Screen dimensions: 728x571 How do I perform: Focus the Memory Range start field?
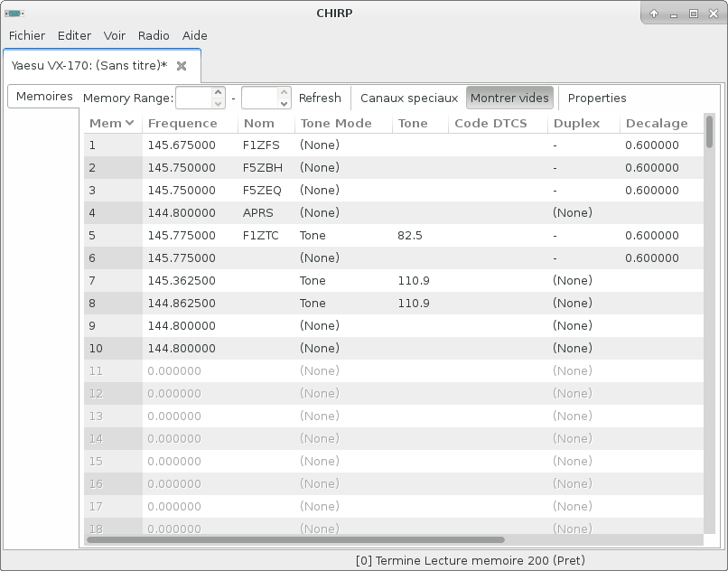click(x=194, y=98)
